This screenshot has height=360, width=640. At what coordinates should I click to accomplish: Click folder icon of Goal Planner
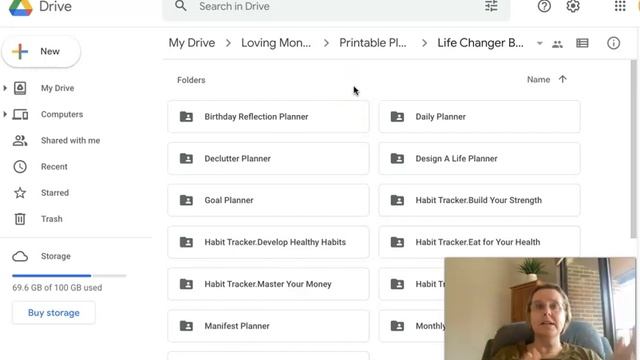pyautogui.click(x=186, y=200)
